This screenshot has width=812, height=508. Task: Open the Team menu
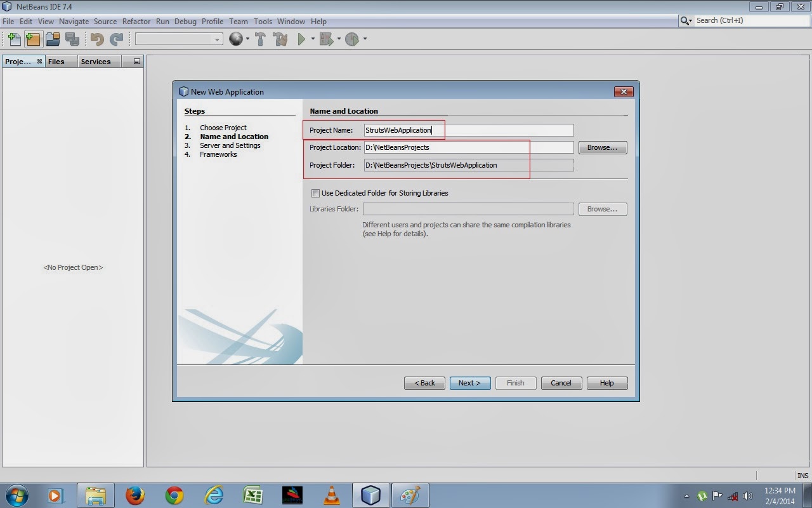239,21
